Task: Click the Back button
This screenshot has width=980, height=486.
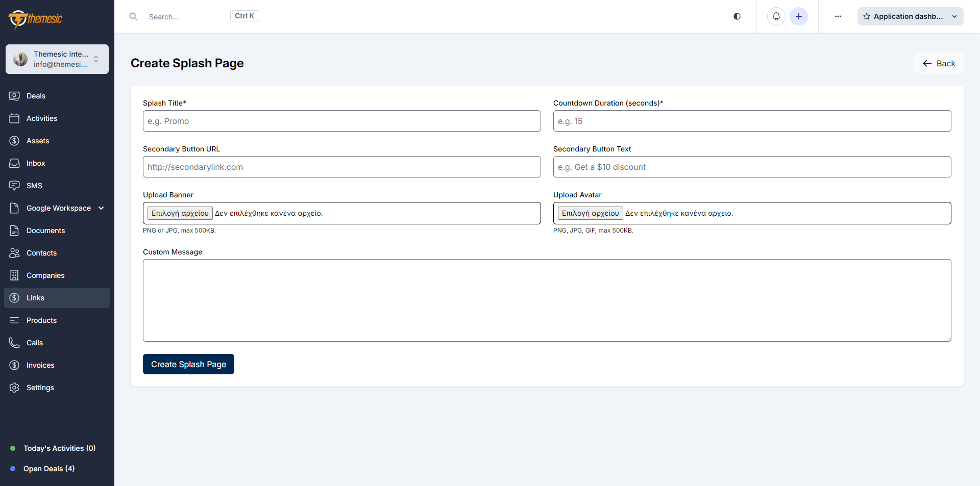Action: [x=939, y=63]
